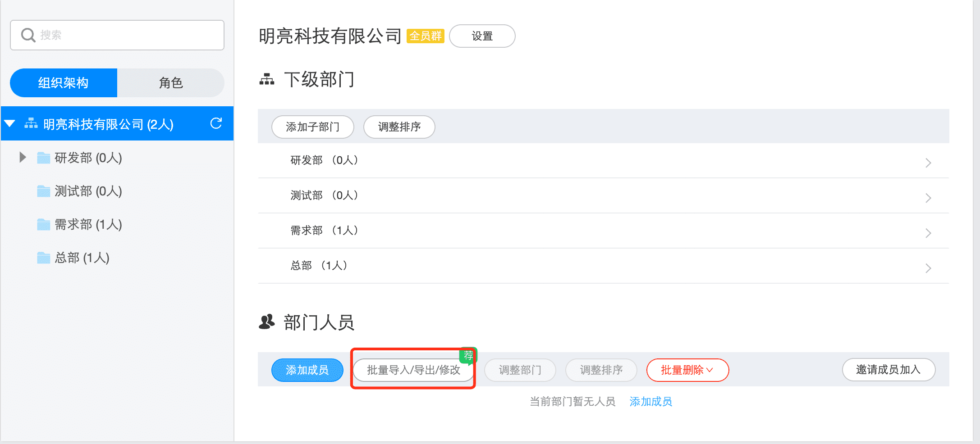Click the people icon beside 部门人员
The width and height of the screenshot is (980, 444).
267,322
